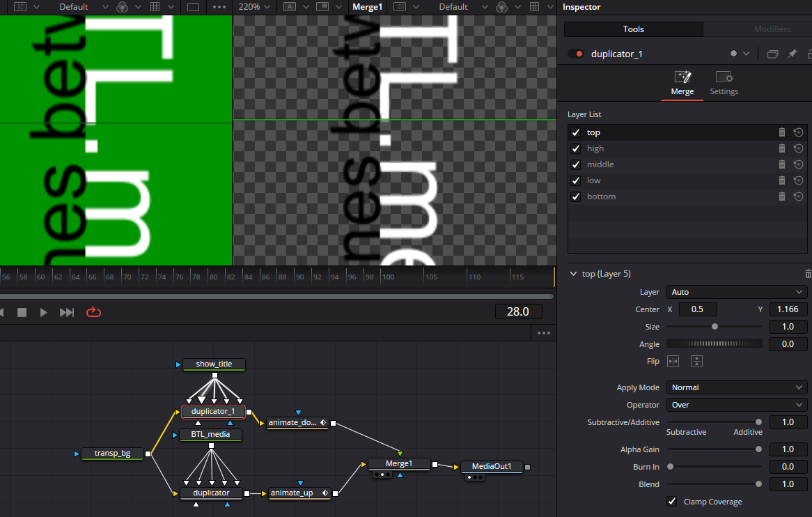Click keyframe icon on animate_up node
812x517 pixels.
point(325,493)
